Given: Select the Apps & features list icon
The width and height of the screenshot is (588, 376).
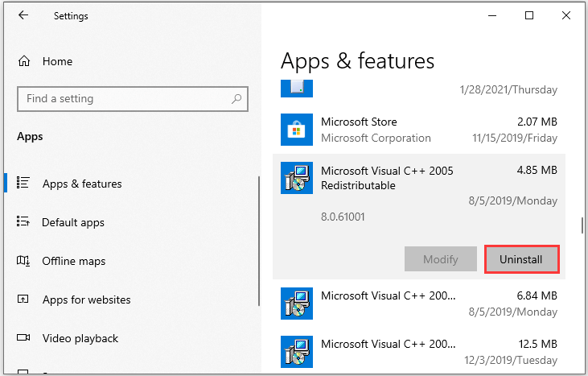Looking at the screenshot, I should pyautogui.click(x=23, y=183).
